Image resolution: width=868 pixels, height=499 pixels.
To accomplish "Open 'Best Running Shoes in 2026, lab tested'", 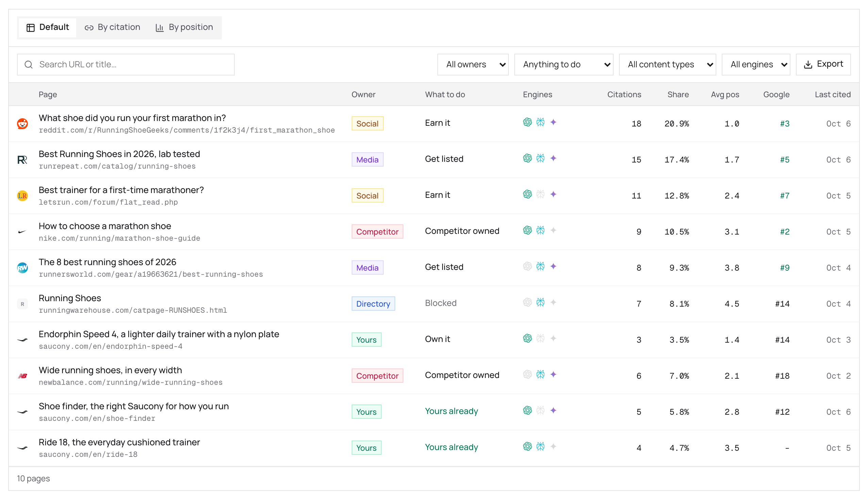I will (119, 154).
